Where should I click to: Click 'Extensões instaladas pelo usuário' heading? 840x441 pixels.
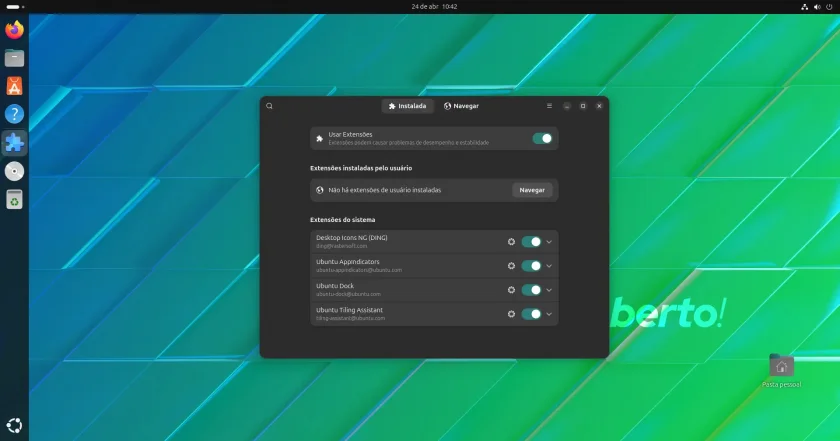click(x=361, y=168)
